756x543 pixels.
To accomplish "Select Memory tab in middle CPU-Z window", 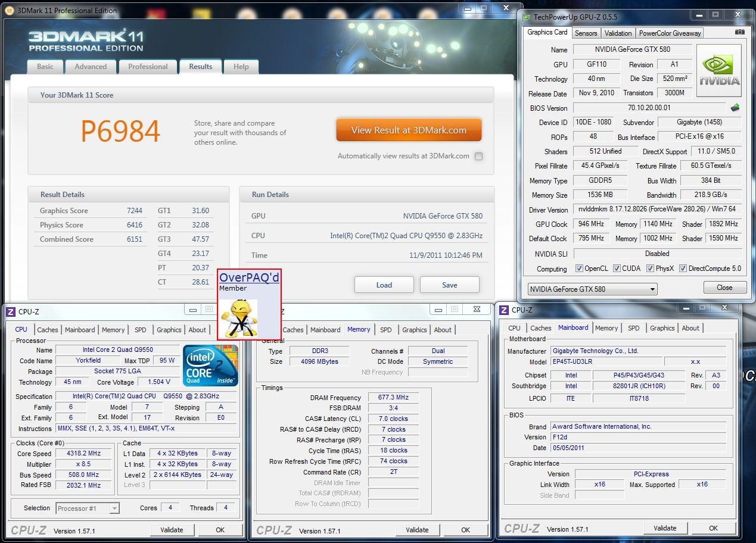I will (359, 329).
